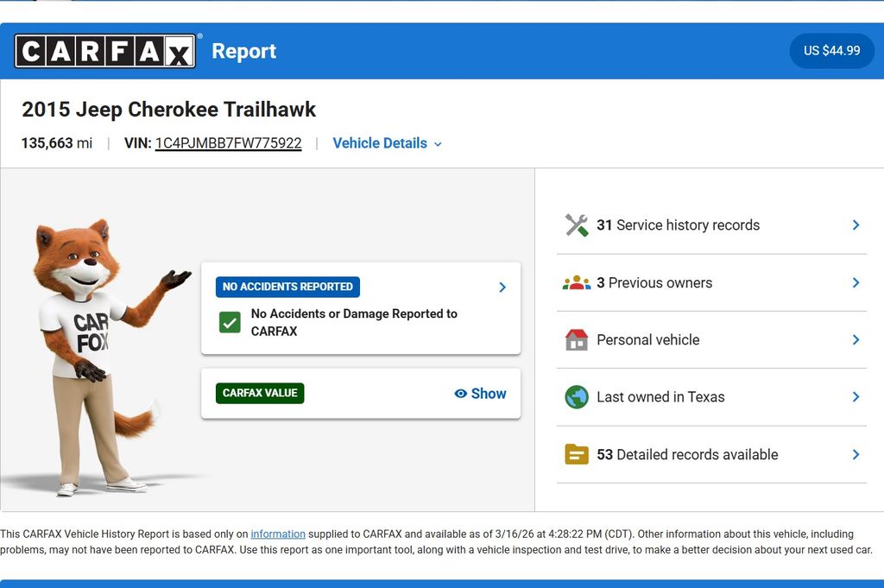This screenshot has width=884, height=588.
Task: Click the folder detailed records icon
Action: coord(576,454)
